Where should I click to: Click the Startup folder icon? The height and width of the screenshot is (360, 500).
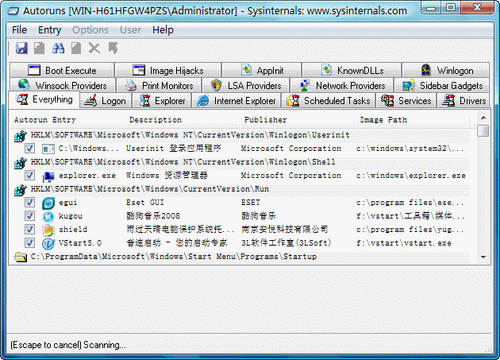21,257
